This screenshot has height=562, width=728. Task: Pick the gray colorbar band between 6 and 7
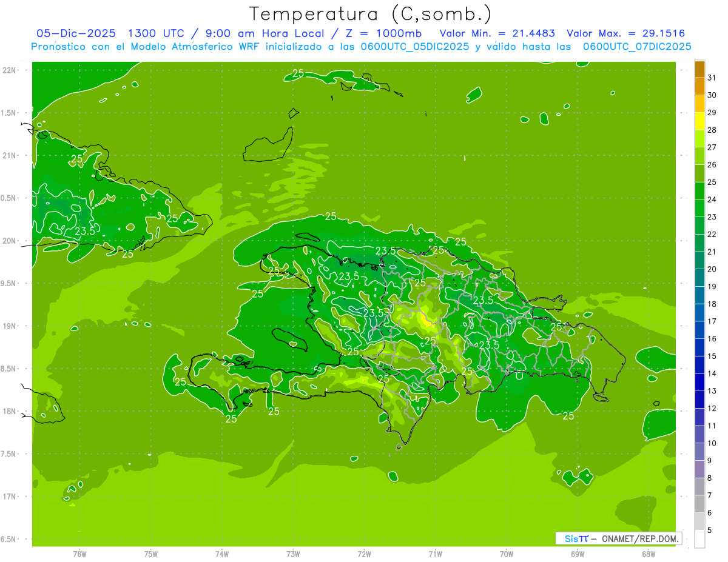coord(699,504)
